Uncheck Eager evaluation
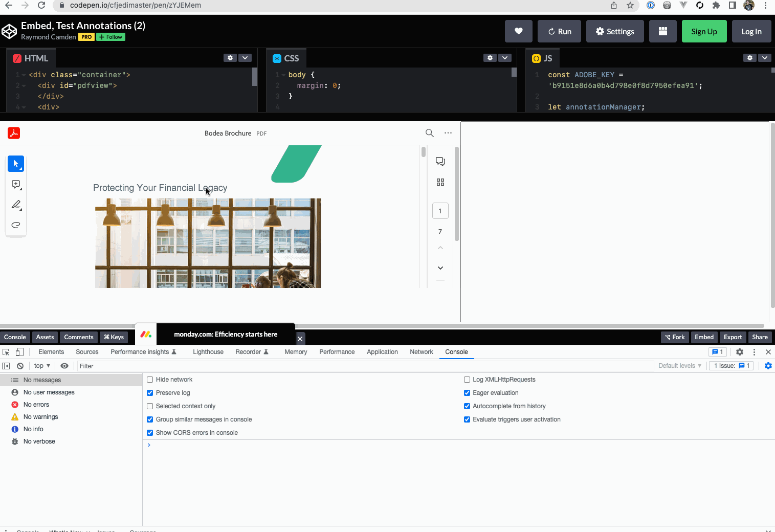Screen dimensions: 775x532 (467, 392)
